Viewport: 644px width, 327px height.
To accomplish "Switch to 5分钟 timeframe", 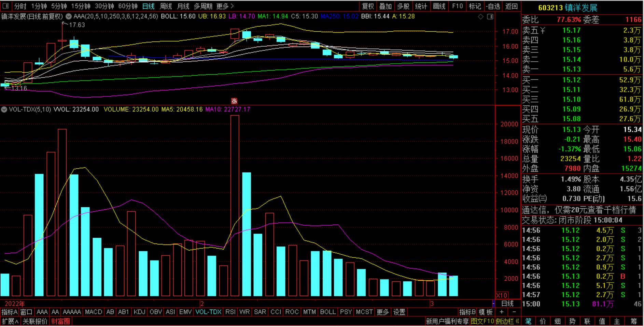I will (59, 6).
